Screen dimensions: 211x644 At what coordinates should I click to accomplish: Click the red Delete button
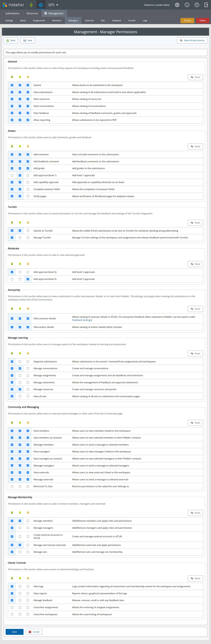(202, 20)
